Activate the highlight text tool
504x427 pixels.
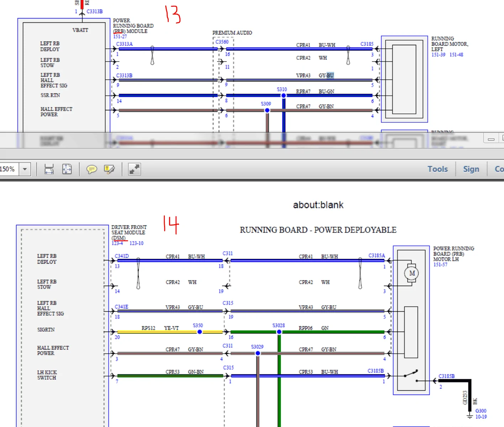coord(109,169)
